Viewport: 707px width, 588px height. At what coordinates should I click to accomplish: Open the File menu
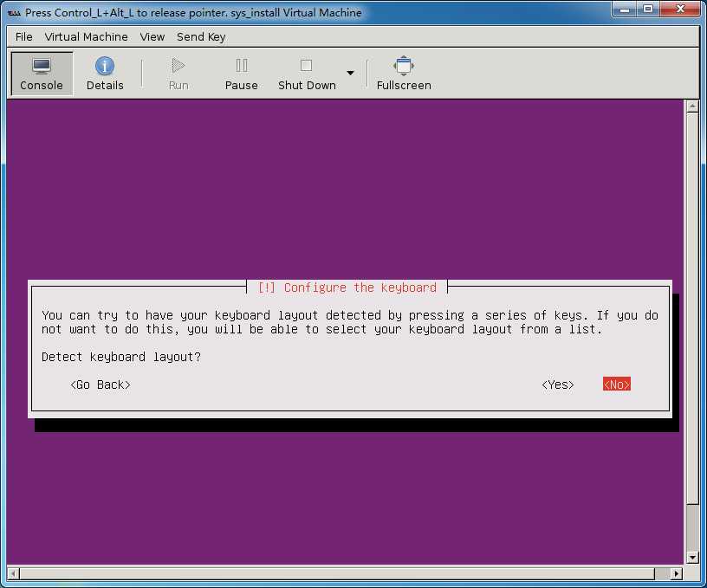point(24,37)
